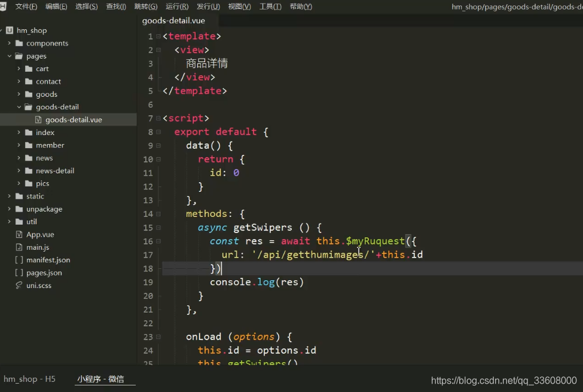Select App.vue in the project tree

[x=40, y=234]
